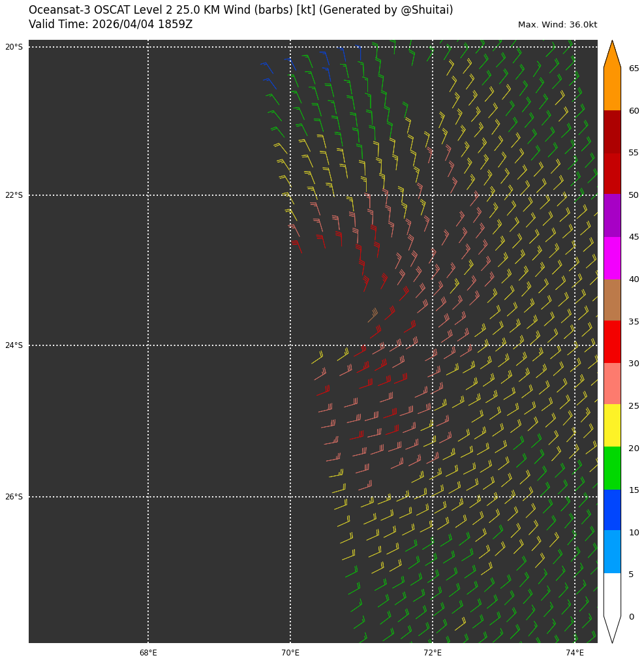Image resolution: width=644 pixels, height=662 pixels.
Task: Click the salmon 25–30 kt colorbar segment
Action: tap(612, 384)
